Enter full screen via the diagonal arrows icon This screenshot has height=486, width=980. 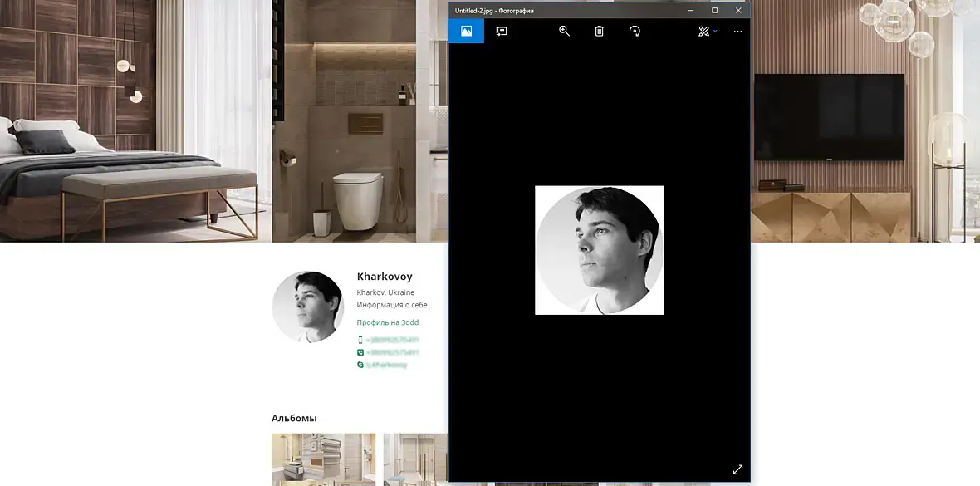coord(737,469)
